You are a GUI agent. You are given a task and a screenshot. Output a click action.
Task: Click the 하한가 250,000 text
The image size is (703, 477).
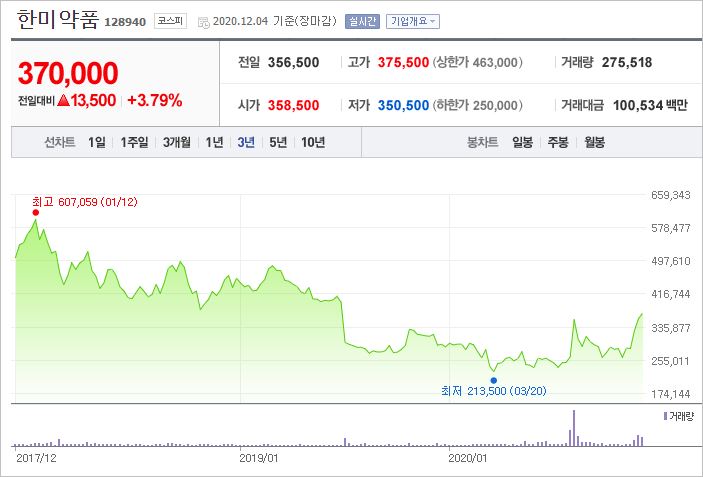click(477, 105)
